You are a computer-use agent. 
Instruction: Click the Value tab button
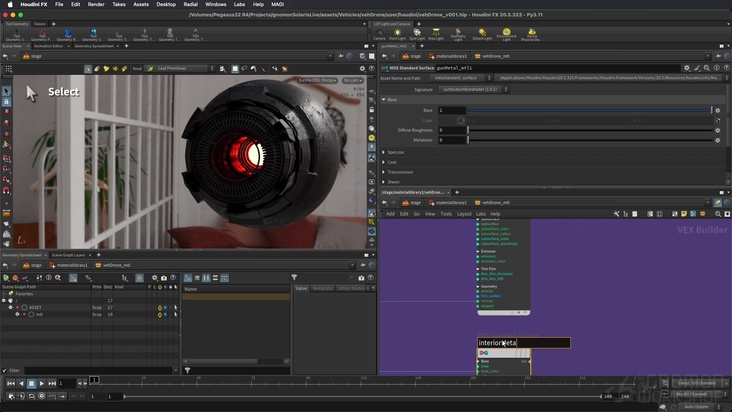pyautogui.click(x=302, y=288)
